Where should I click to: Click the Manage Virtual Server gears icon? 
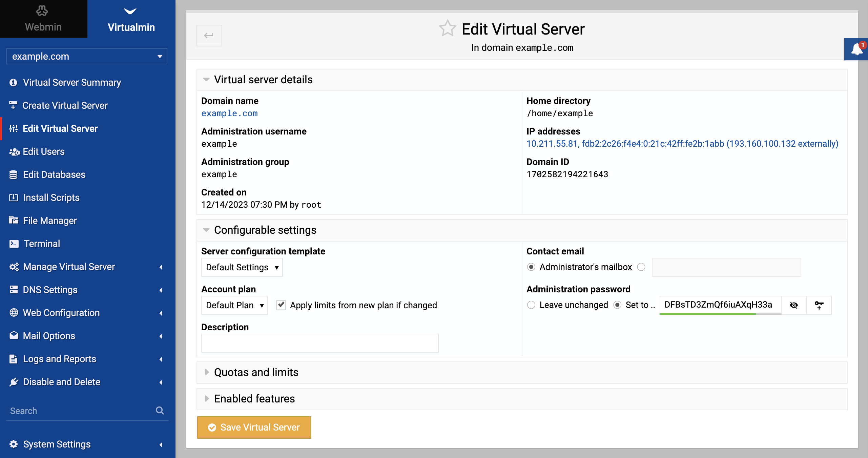pyautogui.click(x=14, y=267)
